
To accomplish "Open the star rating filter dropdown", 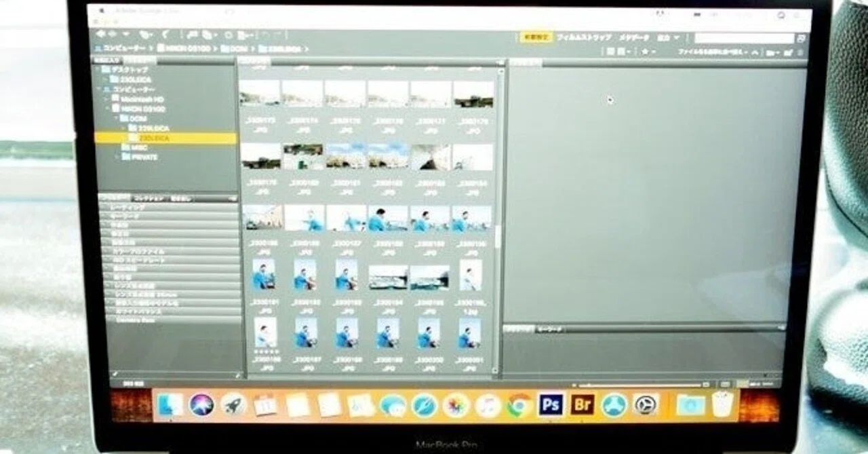I will click(x=648, y=52).
